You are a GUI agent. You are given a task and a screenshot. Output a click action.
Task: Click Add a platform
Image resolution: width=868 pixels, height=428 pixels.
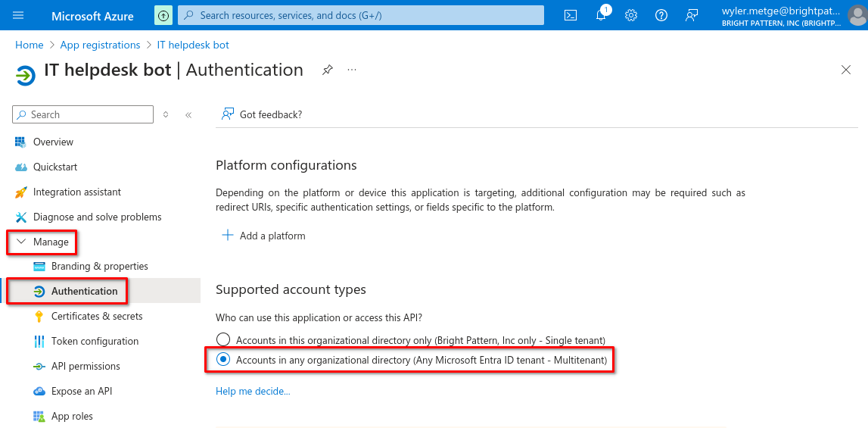[263, 236]
